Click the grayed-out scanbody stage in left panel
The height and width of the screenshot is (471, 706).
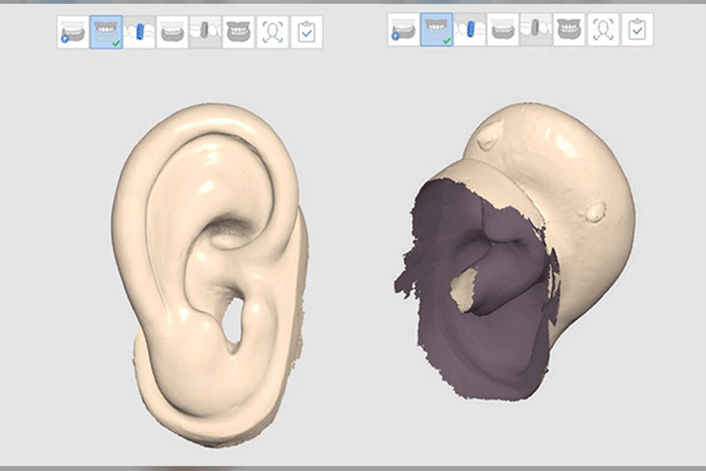(205, 32)
